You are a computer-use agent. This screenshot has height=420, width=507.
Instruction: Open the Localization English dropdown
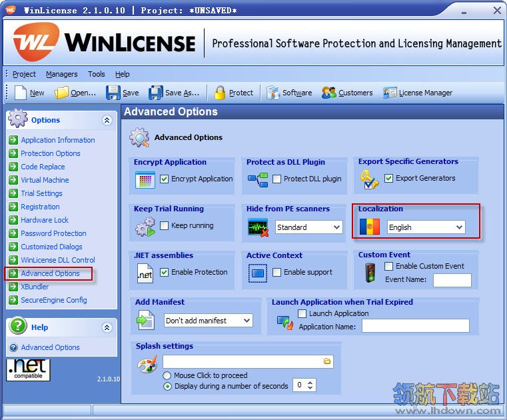(x=426, y=227)
